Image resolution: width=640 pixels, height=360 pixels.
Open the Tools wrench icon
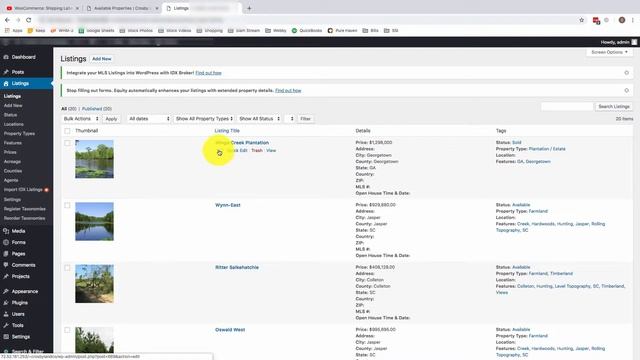pos(6,325)
